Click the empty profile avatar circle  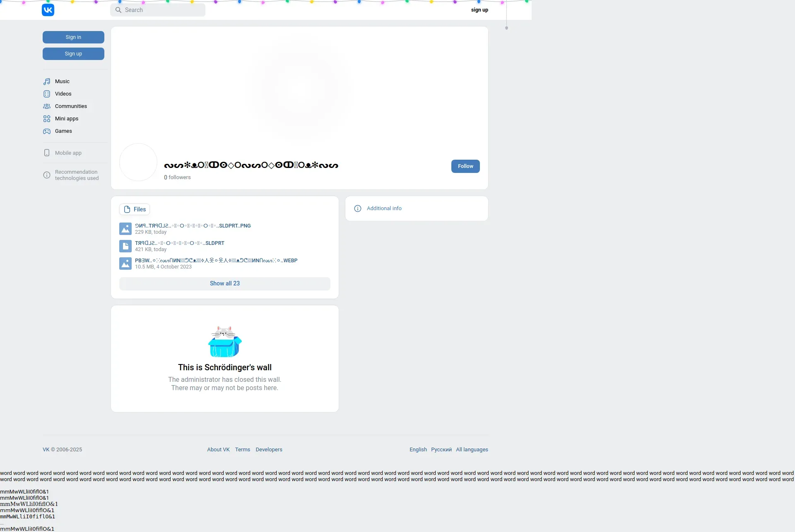point(138,162)
